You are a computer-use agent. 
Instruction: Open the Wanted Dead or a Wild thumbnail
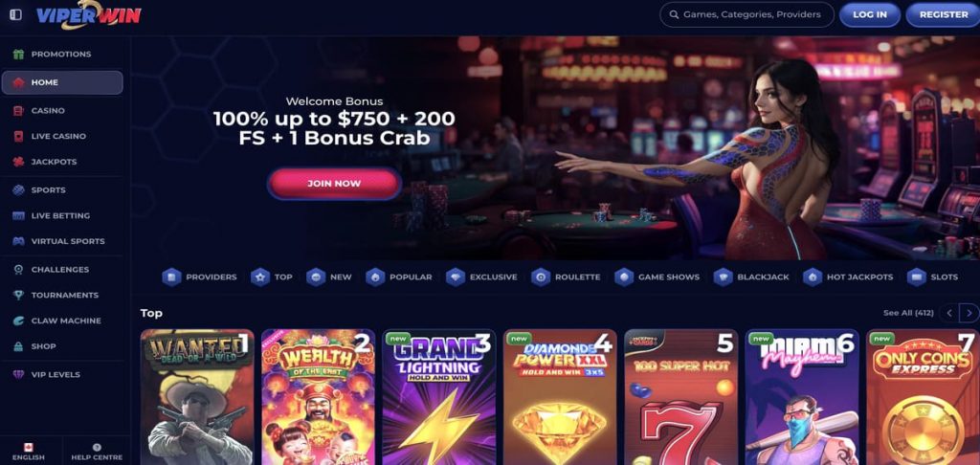point(197,397)
